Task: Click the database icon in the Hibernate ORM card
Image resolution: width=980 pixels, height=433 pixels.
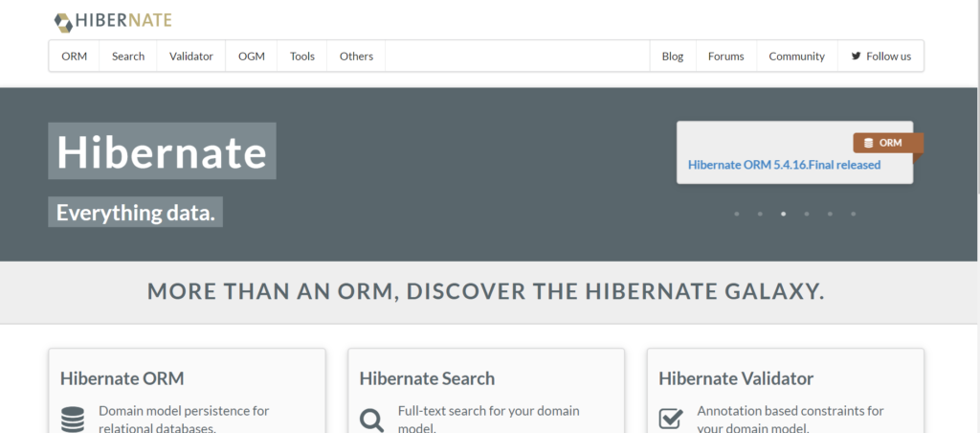Action: point(73,420)
